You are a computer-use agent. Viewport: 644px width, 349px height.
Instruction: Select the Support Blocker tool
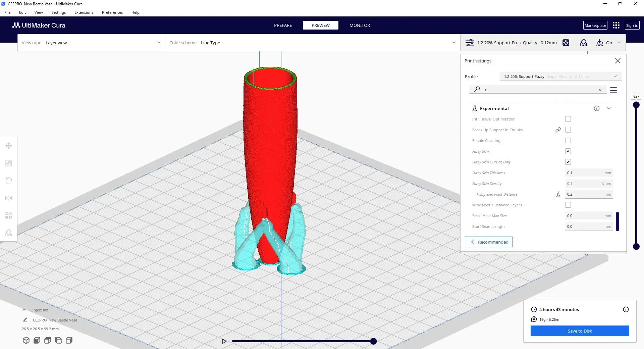click(x=9, y=233)
